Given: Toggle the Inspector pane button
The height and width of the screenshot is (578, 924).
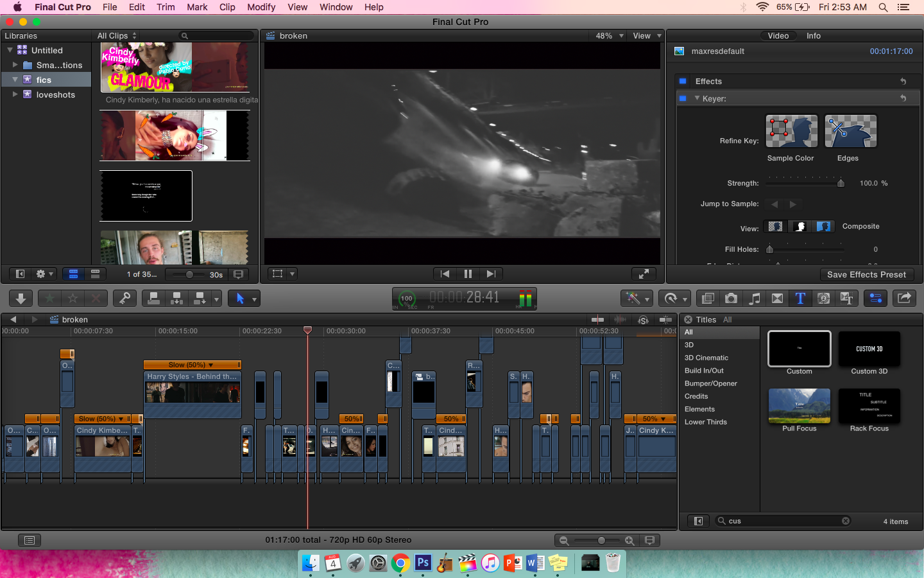Looking at the screenshot, I should pyautogui.click(x=875, y=299).
